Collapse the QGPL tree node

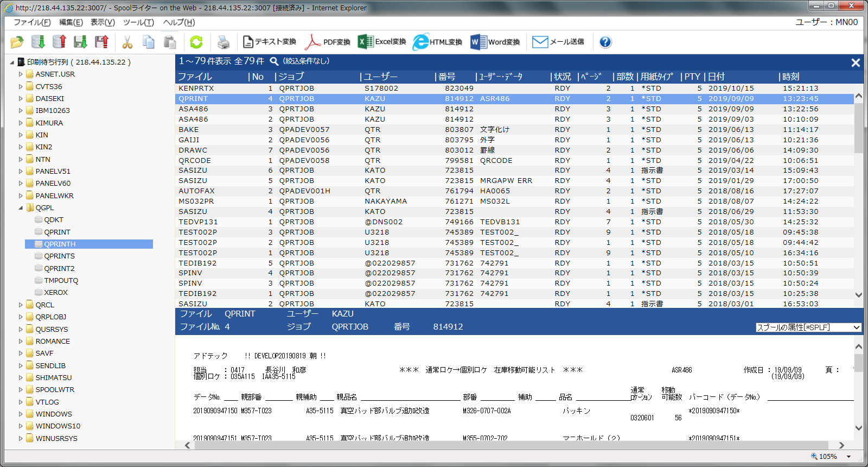21,208
